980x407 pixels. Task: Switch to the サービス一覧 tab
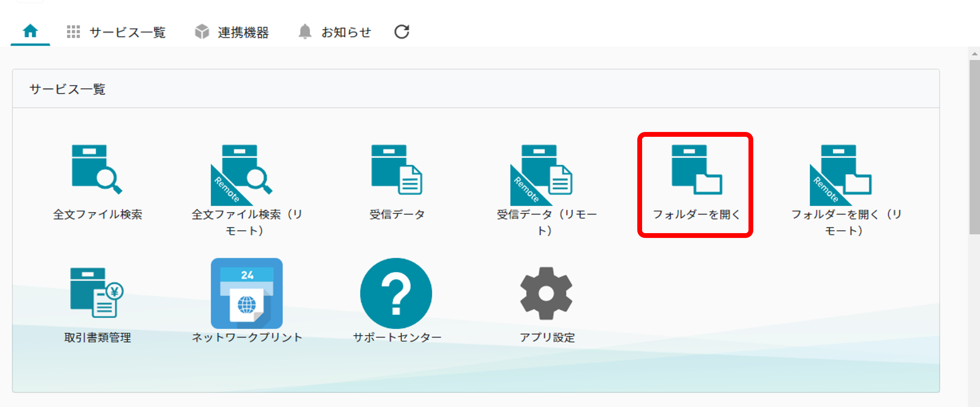click(x=116, y=32)
